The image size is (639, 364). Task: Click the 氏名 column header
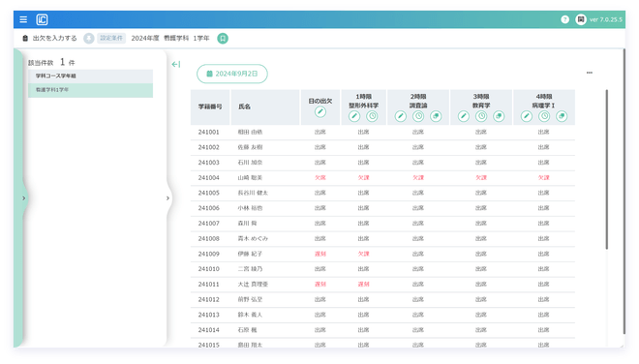click(265, 106)
